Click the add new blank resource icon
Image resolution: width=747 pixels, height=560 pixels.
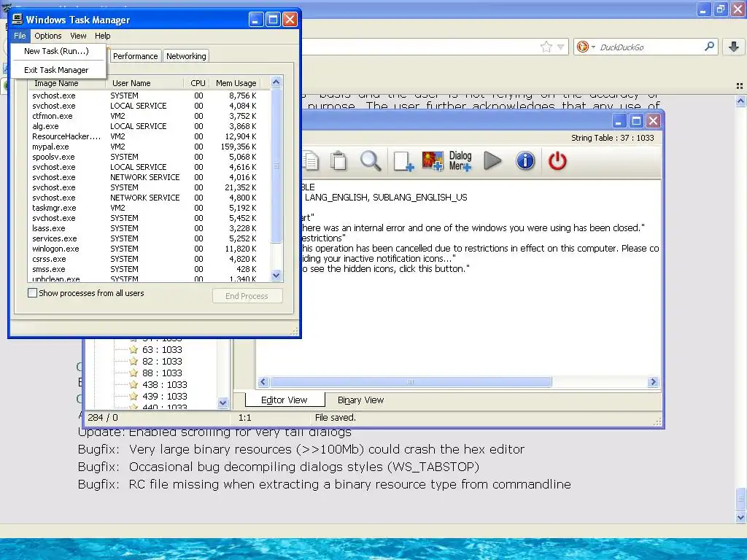pyautogui.click(x=403, y=161)
